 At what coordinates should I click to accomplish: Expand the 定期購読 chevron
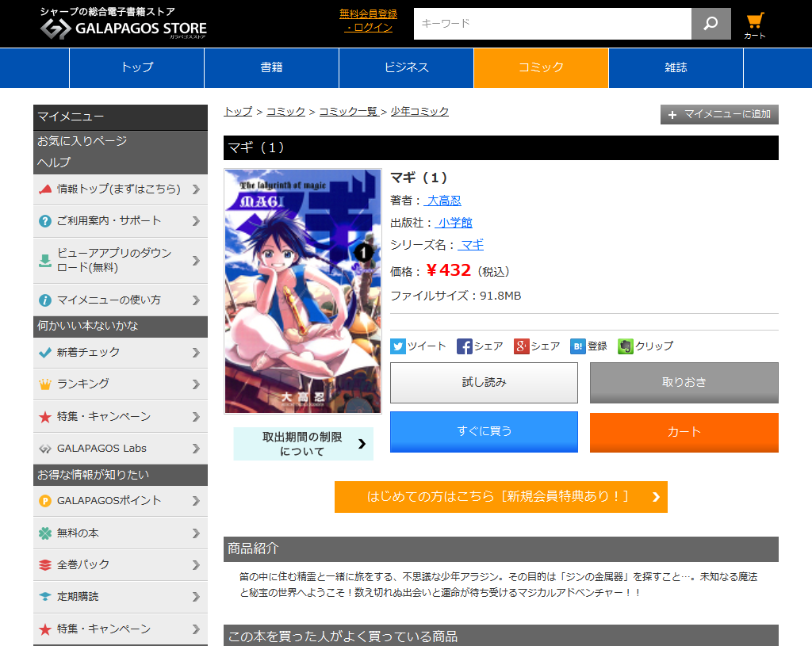(x=196, y=597)
